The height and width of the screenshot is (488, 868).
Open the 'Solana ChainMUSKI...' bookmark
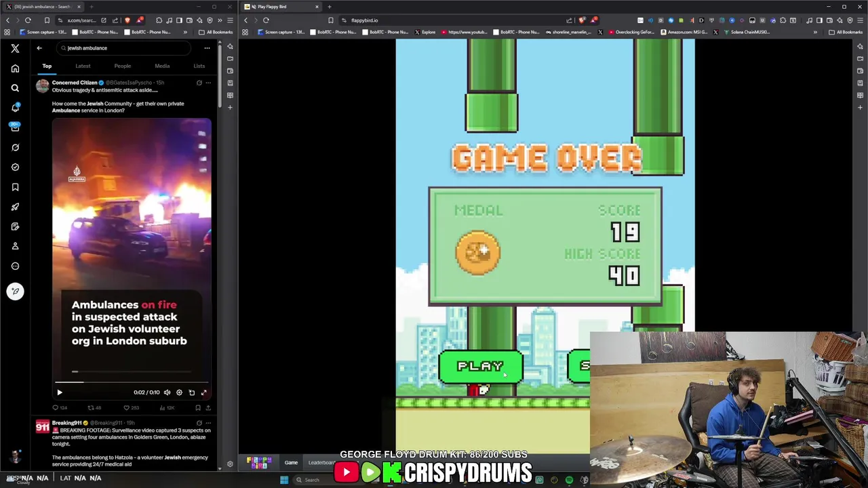[x=745, y=32]
